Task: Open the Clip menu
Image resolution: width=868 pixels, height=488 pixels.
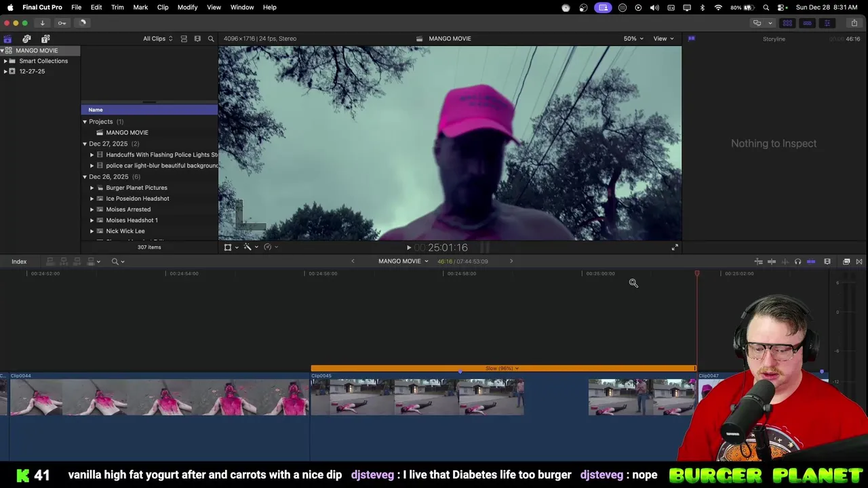Action: tap(163, 7)
